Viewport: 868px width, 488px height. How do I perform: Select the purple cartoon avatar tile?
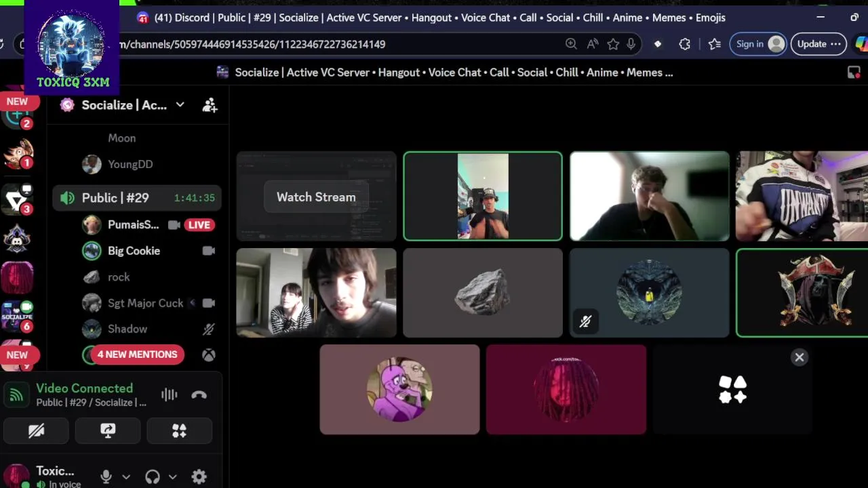399,390
